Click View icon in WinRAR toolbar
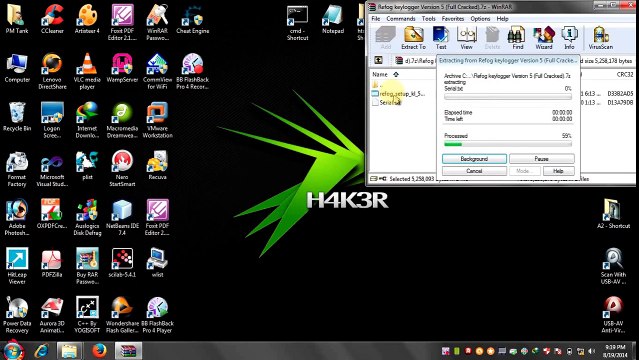This screenshot has width=639, height=360. pos(467,38)
